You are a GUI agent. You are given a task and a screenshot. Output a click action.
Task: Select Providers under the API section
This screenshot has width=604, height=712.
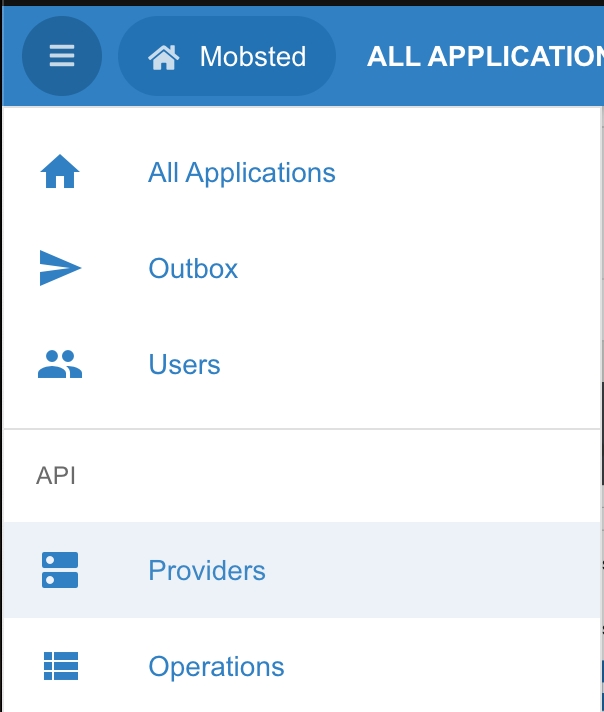coord(206,571)
